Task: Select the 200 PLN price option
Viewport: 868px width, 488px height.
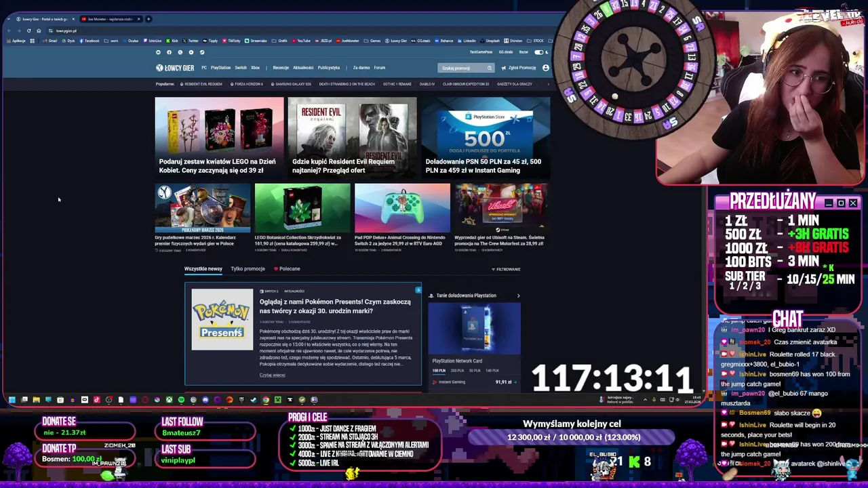Action: [457, 371]
